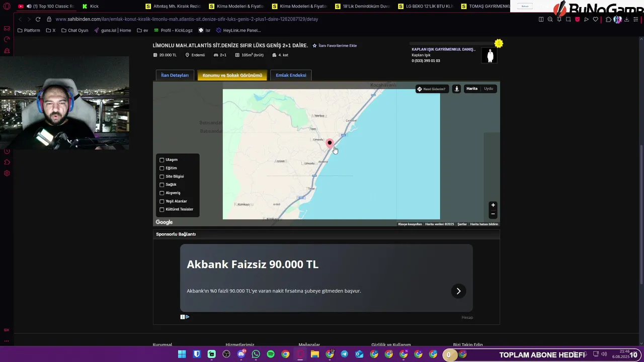The height and width of the screenshot is (362, 644).
Task: Open the snapshot capture icon
Action: click(x=568, y=19)
